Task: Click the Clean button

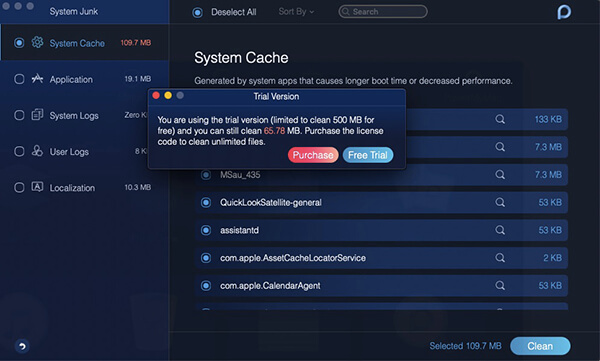Action: (540, 346)
